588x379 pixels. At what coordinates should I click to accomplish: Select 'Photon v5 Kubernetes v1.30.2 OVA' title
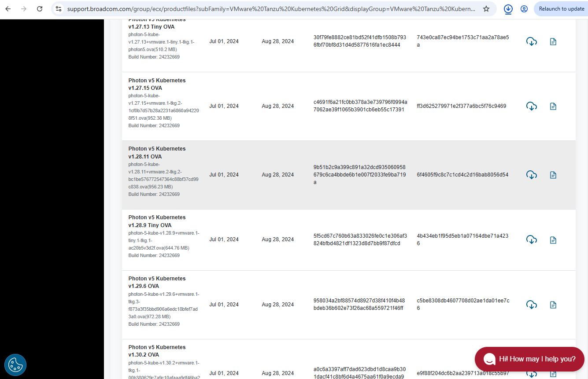pos(157,351)
